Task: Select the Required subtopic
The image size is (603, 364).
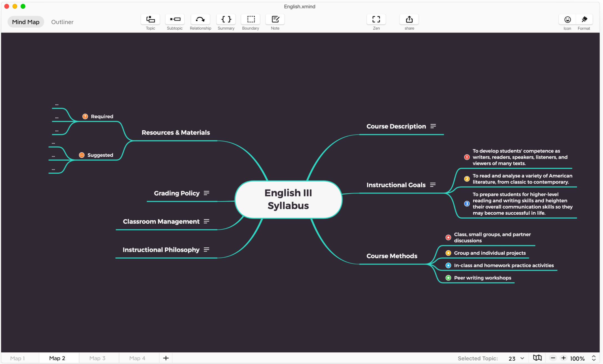Action: point(102,116)
